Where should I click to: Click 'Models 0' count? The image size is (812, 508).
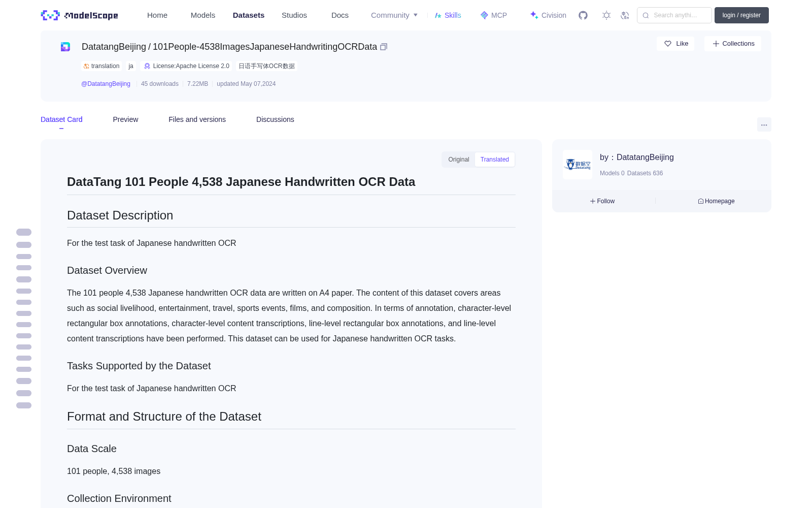tap(612, 173)
